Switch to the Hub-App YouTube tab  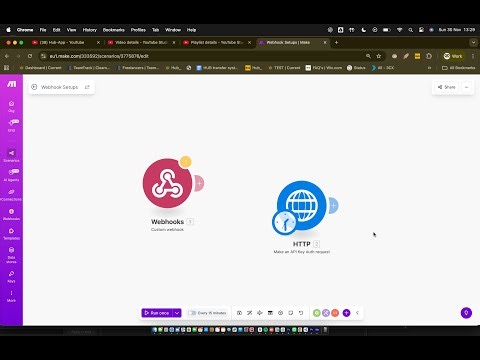pos(66,43)
